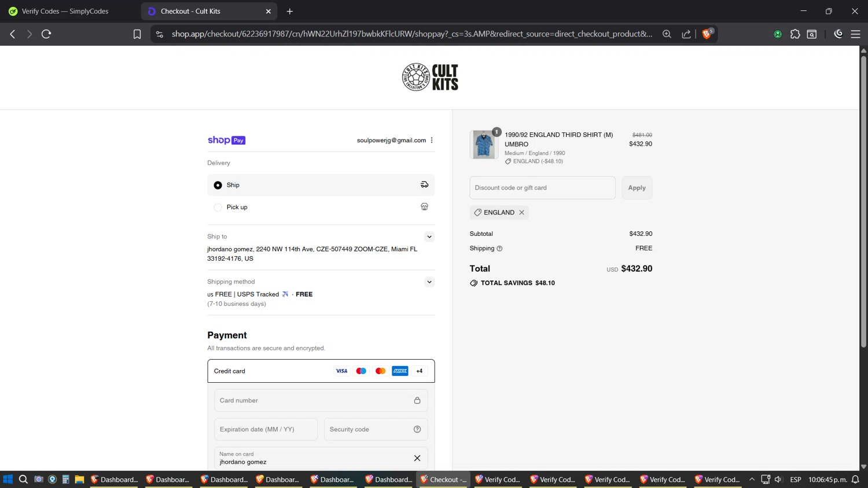
Task: Click the Cult Kits logo
Action: (x=430, y=77)
